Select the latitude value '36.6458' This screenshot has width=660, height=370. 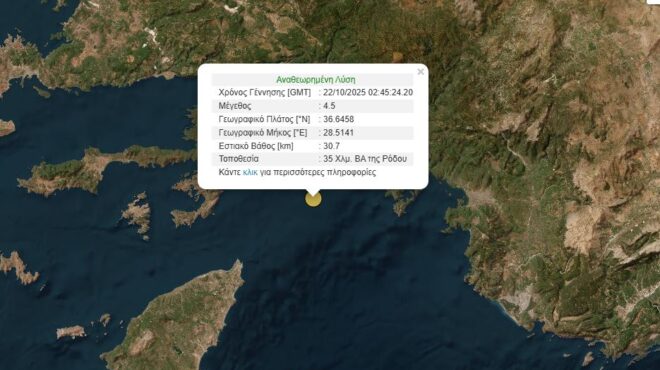338,119
